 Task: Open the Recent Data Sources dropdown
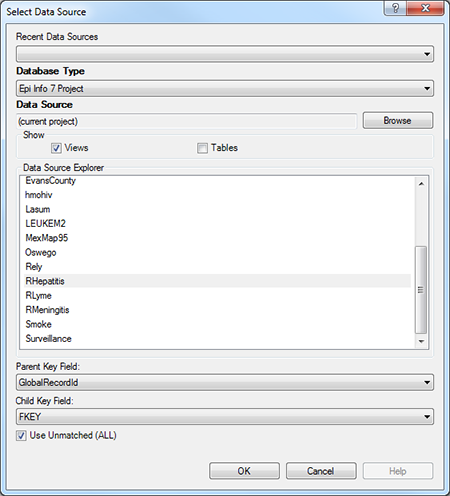pos(225,54)
